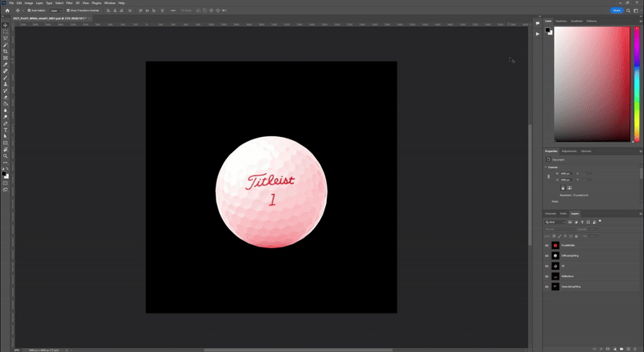Collapse the Canvas section in Properties

pyautogui.click(x=547, y=168)
